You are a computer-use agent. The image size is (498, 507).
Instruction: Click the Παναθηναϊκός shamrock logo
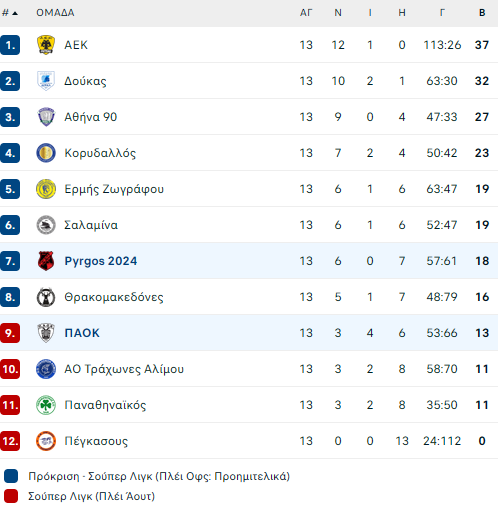46,405
